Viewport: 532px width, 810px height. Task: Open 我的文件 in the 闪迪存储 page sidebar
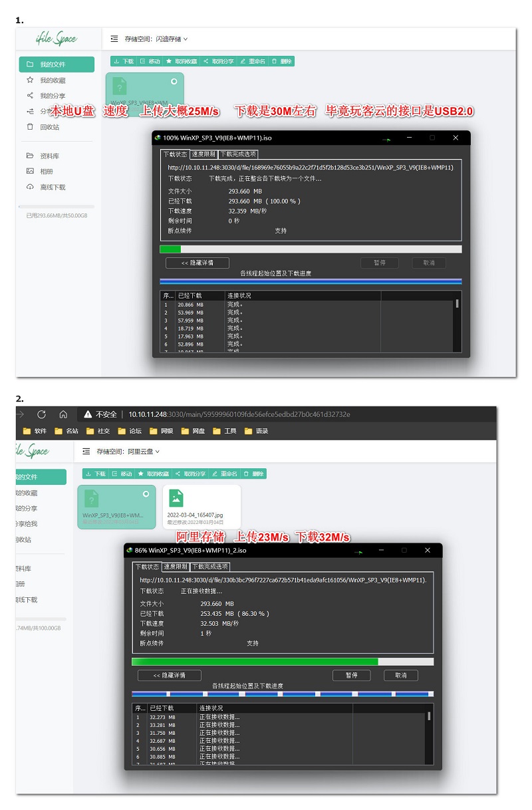57,65
